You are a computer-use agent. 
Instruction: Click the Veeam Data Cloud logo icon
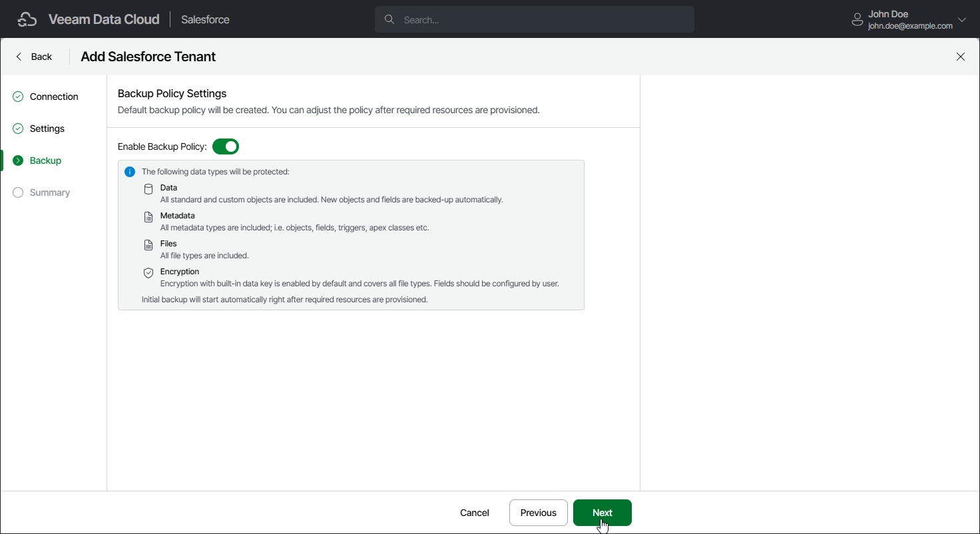27,20
